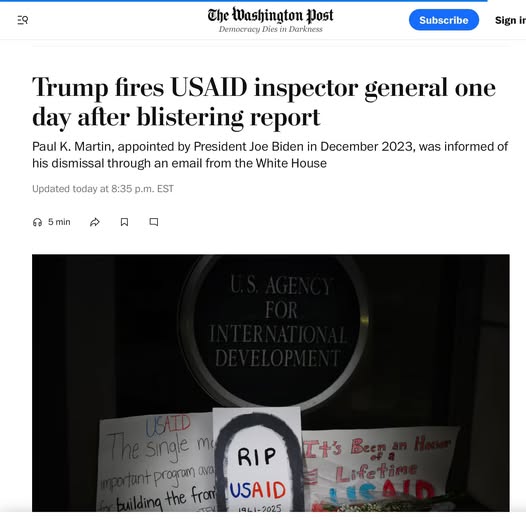Share the article with the arrow icon

[95, 222]
